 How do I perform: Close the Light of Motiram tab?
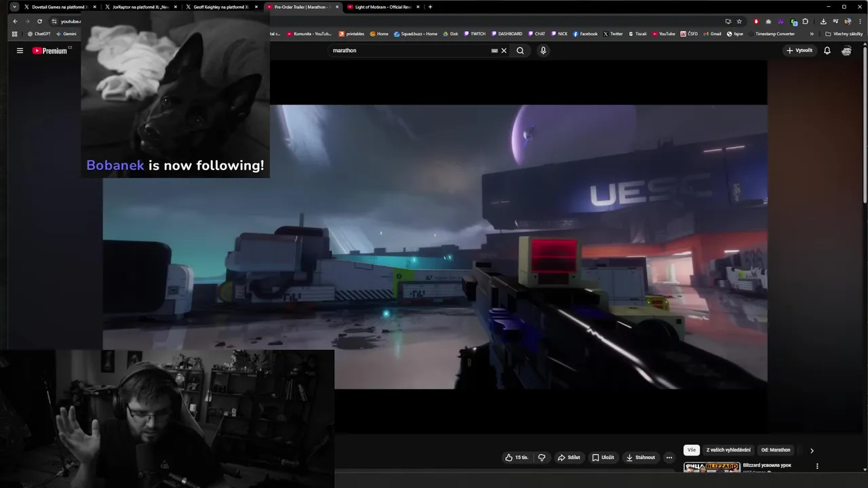(x=418, y=7)
